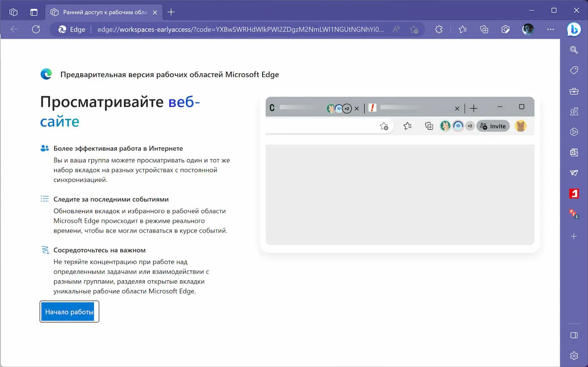The height and width of the screenshot is (367, 588).
Task: Open Microsoft 365 from the sidebar
Action: (x=574, y=132)
